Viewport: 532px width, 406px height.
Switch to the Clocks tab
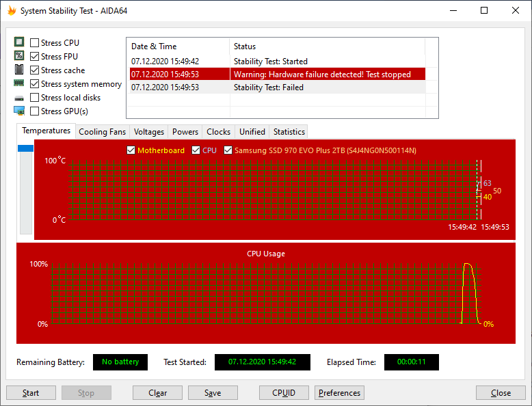219,132
